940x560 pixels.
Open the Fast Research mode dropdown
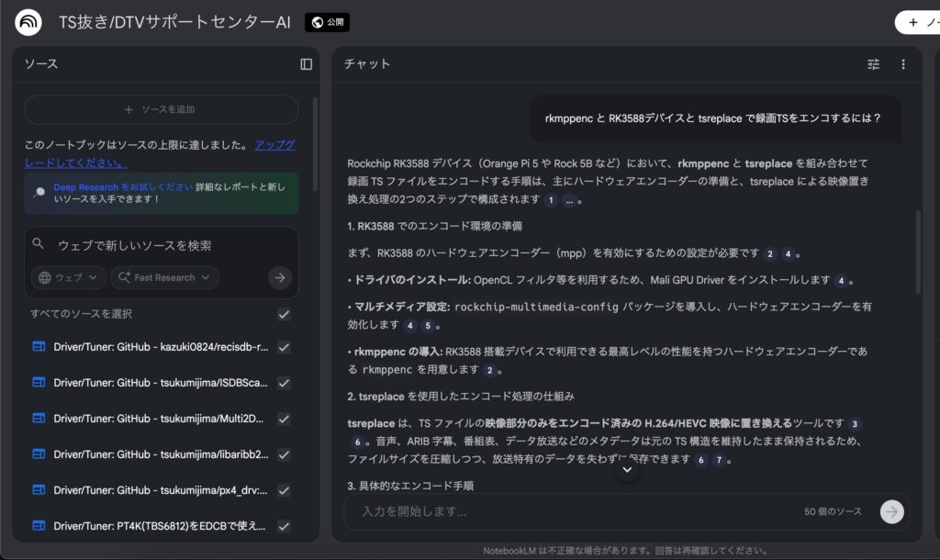[x=164, y=277]
